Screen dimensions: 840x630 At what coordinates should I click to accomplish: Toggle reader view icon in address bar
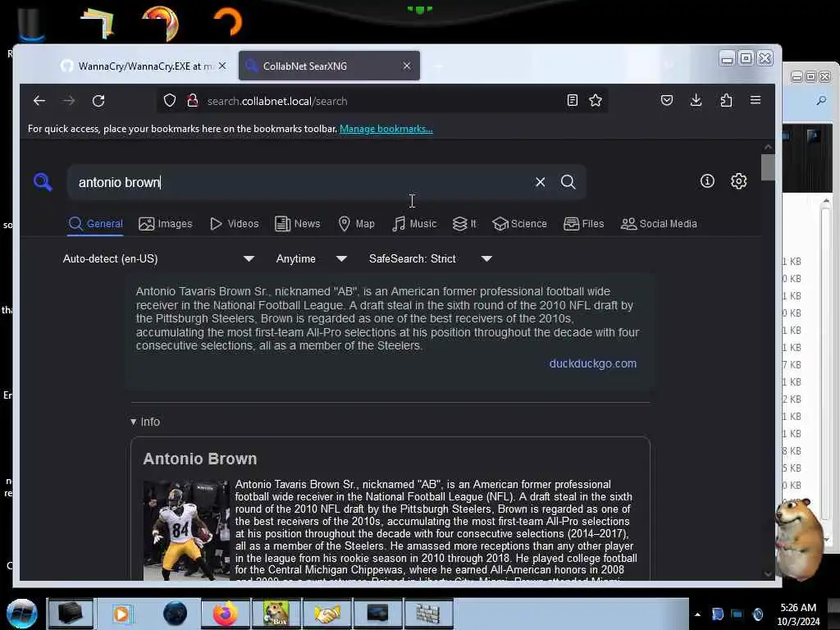point(572,100)
